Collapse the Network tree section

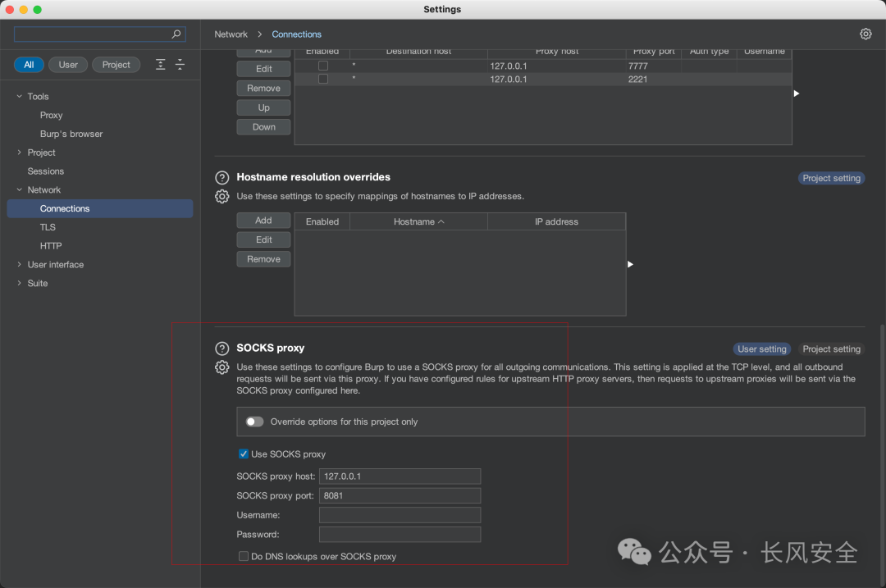pyautogui.click(x=19, y=189)
